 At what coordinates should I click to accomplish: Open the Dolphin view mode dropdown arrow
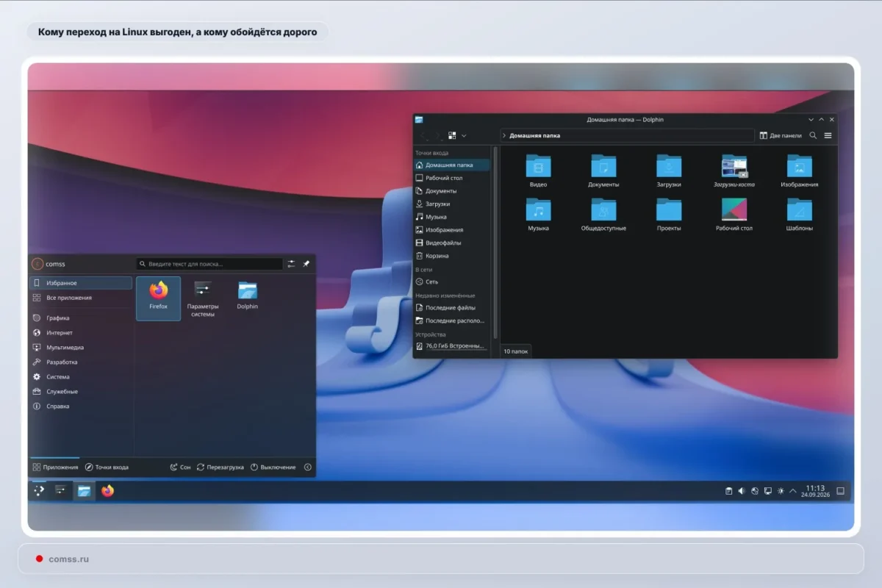pyautogui.click(x=464, y=135)
